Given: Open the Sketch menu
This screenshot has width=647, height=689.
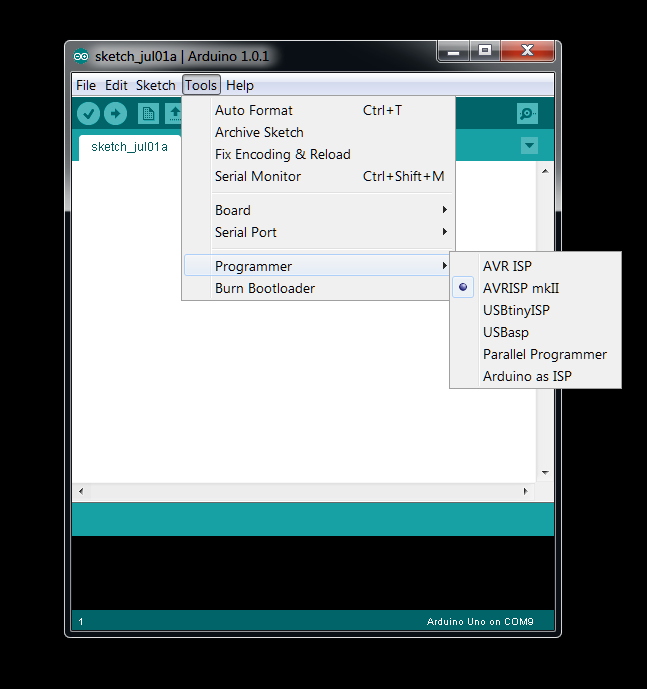Looking at the screenshot, I should coord(156,85).
